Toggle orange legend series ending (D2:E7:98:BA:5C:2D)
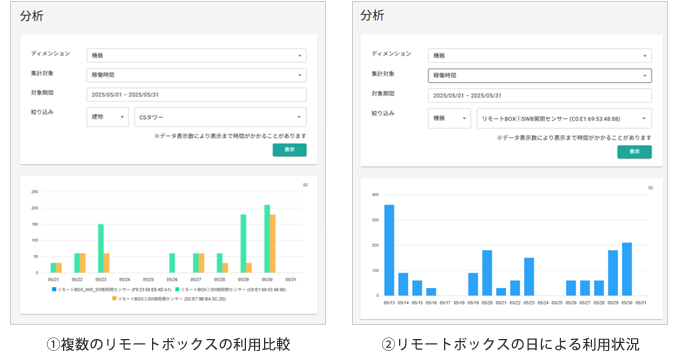678x360 pixels. tap(169, 299)
